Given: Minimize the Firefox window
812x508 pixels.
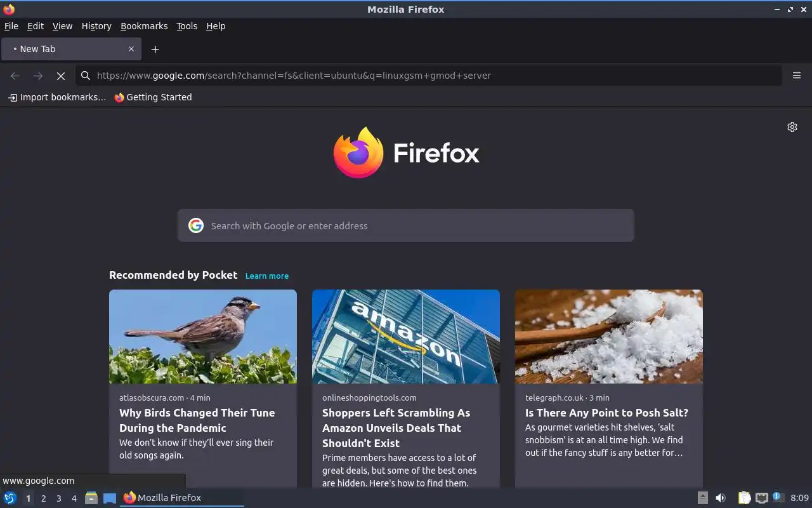Looking at the screenshot, I should coord(777,10).
